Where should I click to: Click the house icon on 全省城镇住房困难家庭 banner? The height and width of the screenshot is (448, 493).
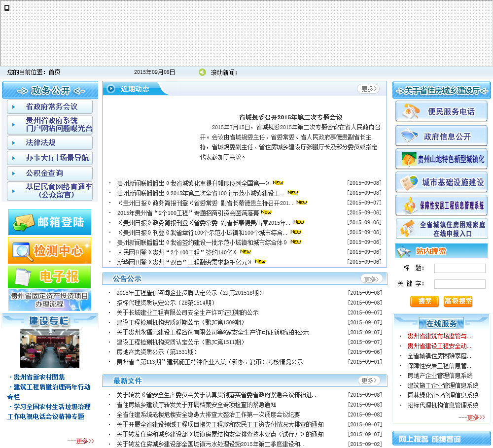pyautogui.click(x=408, y=229)
